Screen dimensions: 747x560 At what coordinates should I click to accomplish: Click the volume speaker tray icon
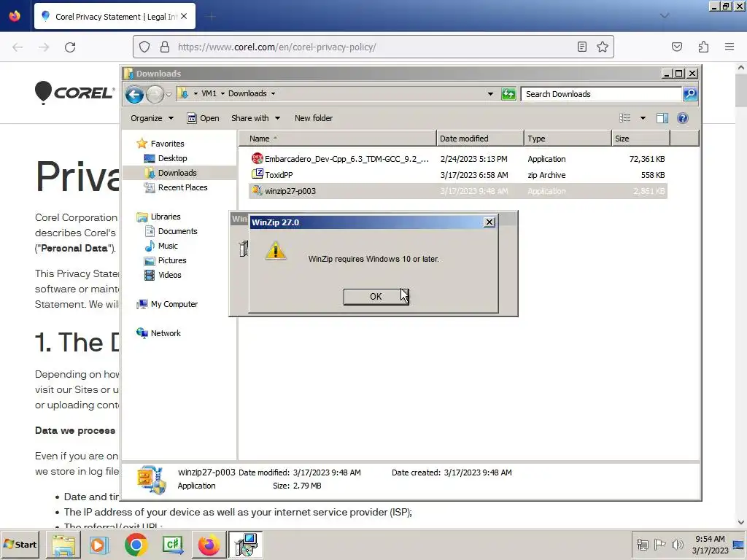[x=677, y=544]
